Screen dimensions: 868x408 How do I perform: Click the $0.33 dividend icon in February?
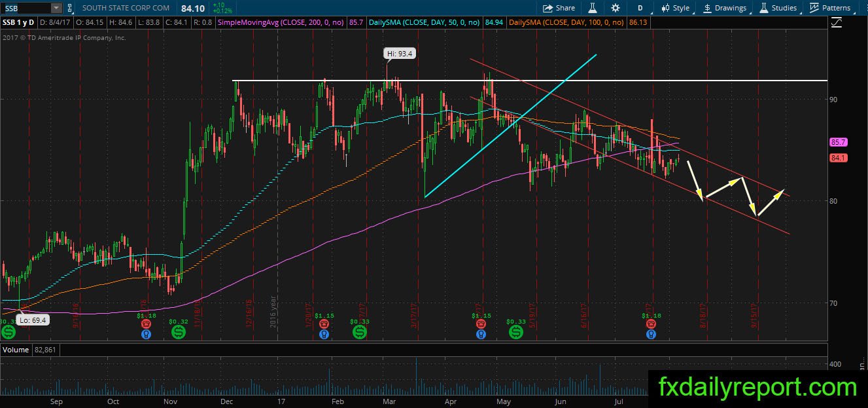(359, 332)
